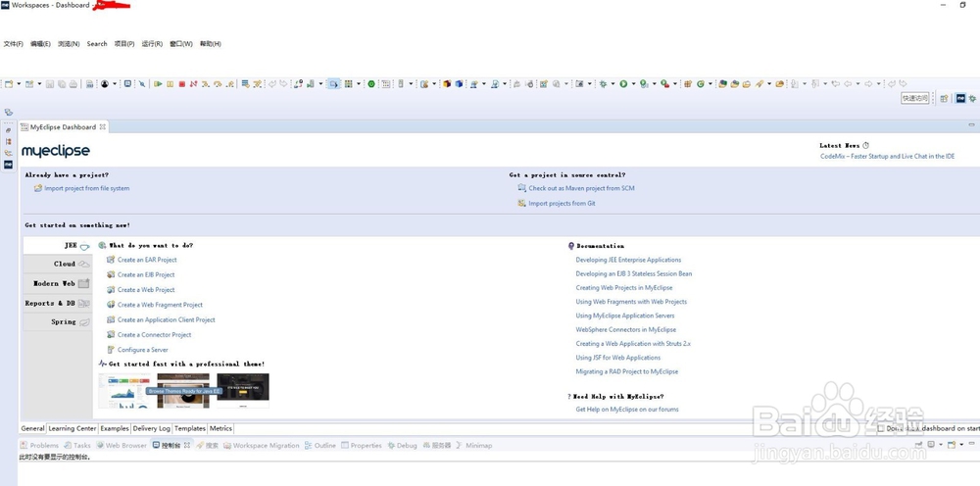Screen dimensions: 980x486
Task: Open the 运行(R) menu
Action: click(x=152, y=44)
